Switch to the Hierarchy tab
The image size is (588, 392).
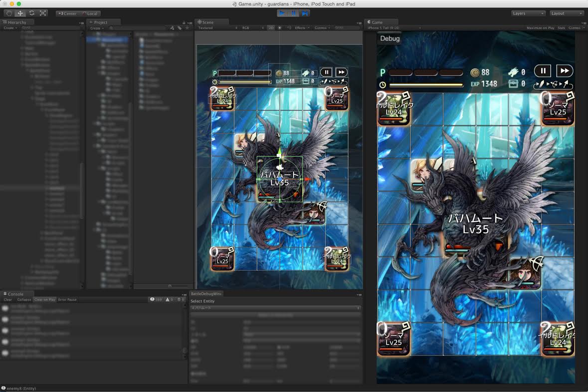[x=16, y=22]
